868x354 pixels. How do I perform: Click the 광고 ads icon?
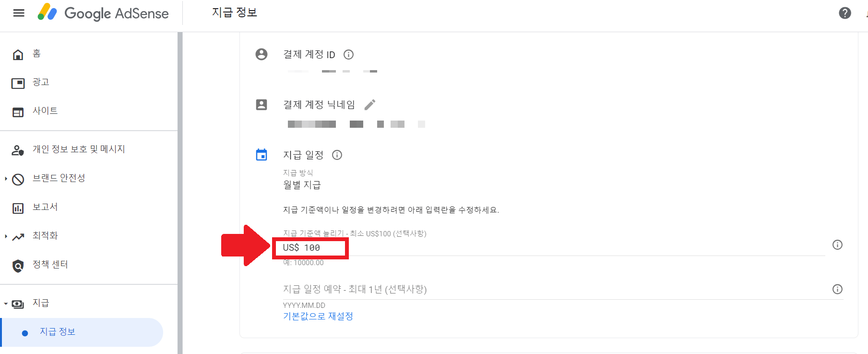[x=18, y=82]
